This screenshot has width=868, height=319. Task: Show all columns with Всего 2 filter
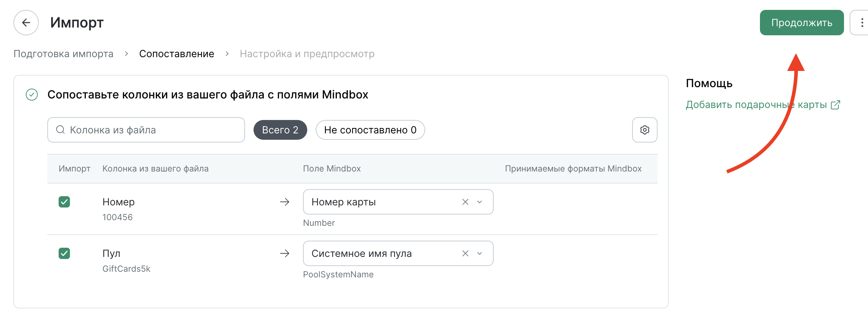tap(280, 130)
